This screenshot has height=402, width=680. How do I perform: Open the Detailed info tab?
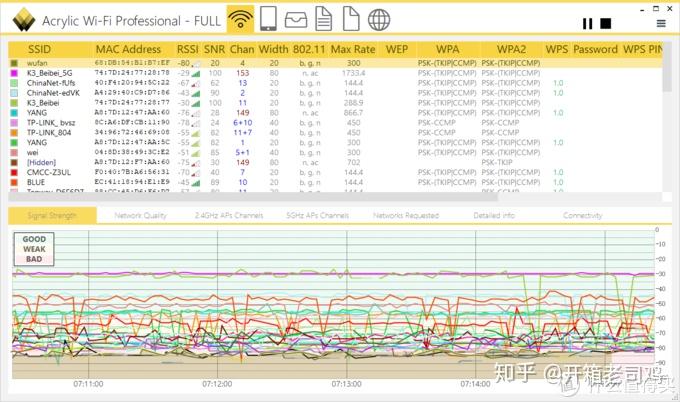[x=494, y=216]
